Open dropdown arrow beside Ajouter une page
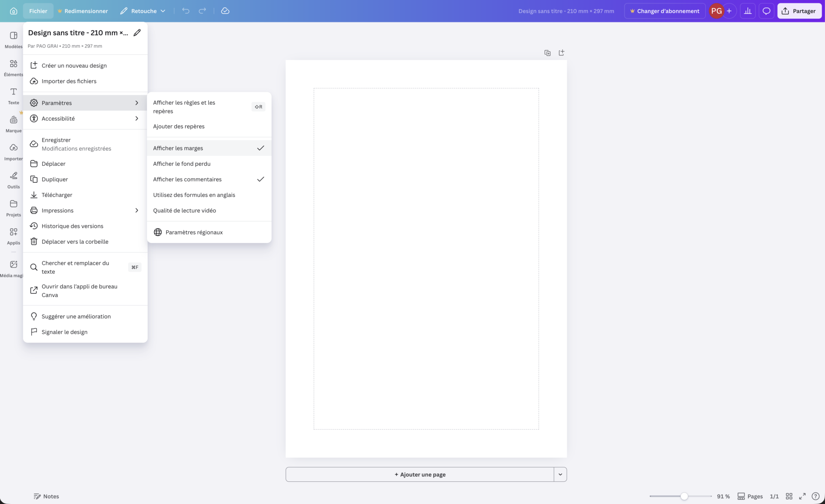Image resolution: width=825 pixels, height=504 pixels. (560, 474)
